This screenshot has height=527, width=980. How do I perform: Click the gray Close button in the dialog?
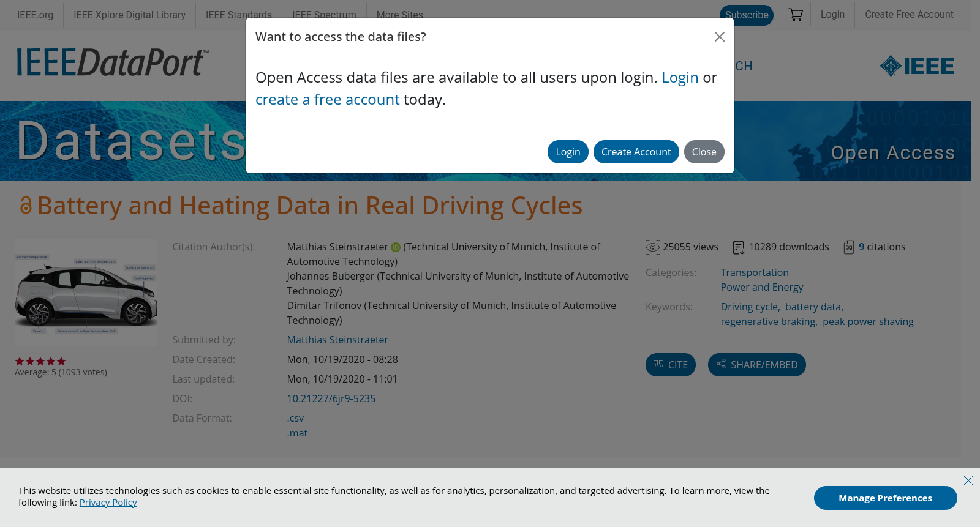coord(704,152)
